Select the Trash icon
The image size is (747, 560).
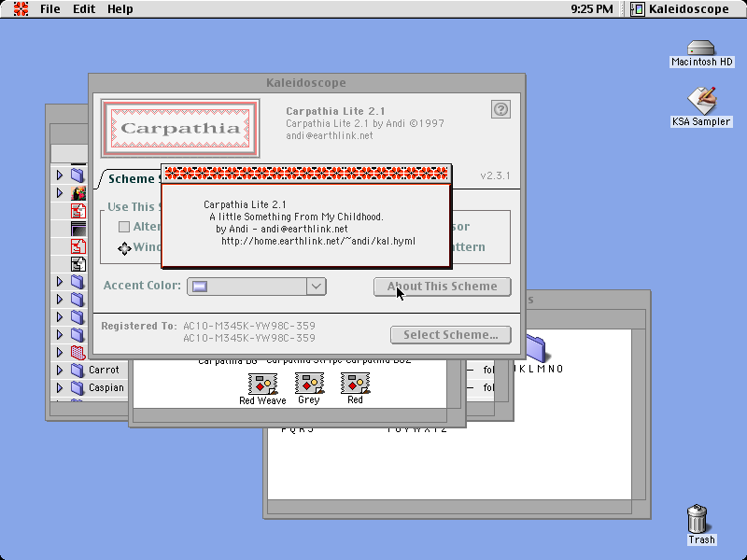[697, 519]
